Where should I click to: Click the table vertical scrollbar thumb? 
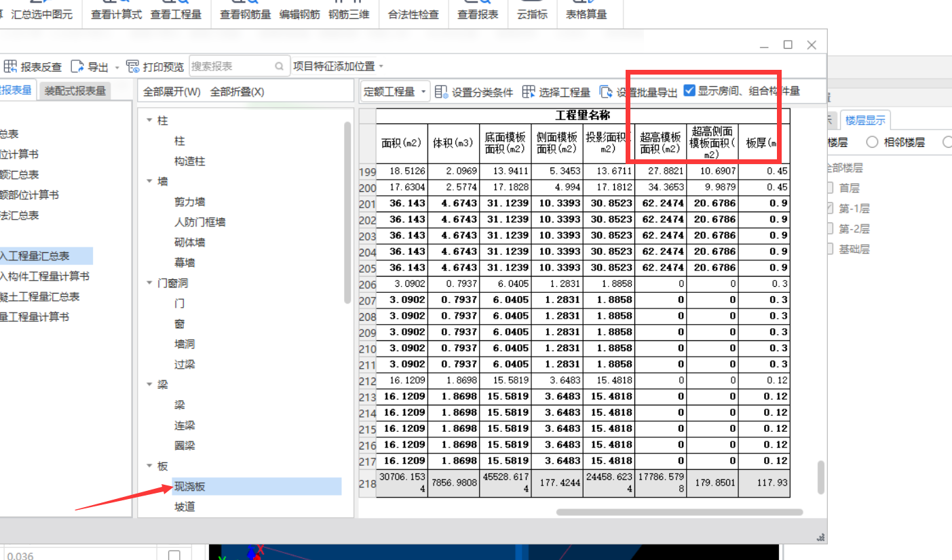coord(820,477)
